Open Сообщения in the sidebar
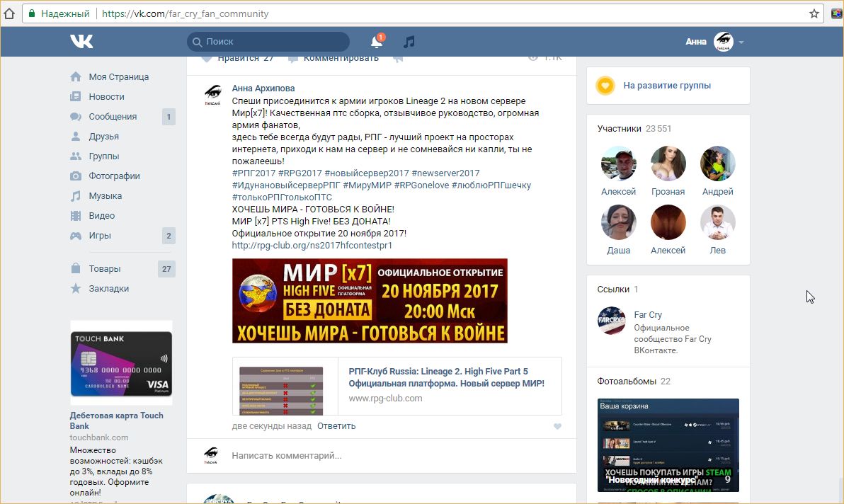The image size is (844, 504). [x=113, y=117]
